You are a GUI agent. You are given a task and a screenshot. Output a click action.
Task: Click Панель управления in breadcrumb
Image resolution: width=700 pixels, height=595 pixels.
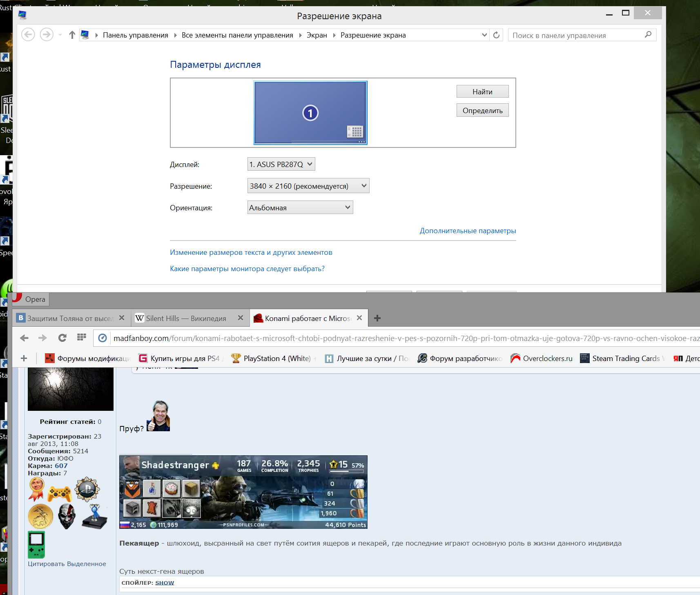(x=136, y=35)
